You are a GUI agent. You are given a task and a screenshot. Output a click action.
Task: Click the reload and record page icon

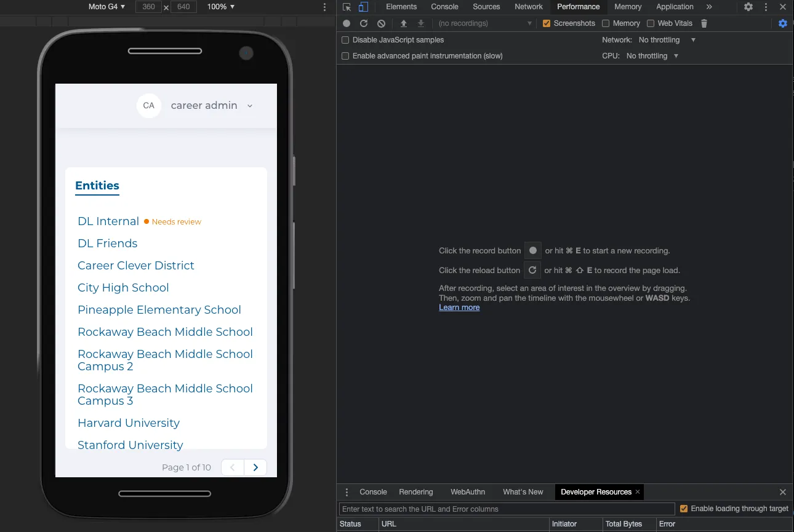pyautogui.click(x=364, y=23)
